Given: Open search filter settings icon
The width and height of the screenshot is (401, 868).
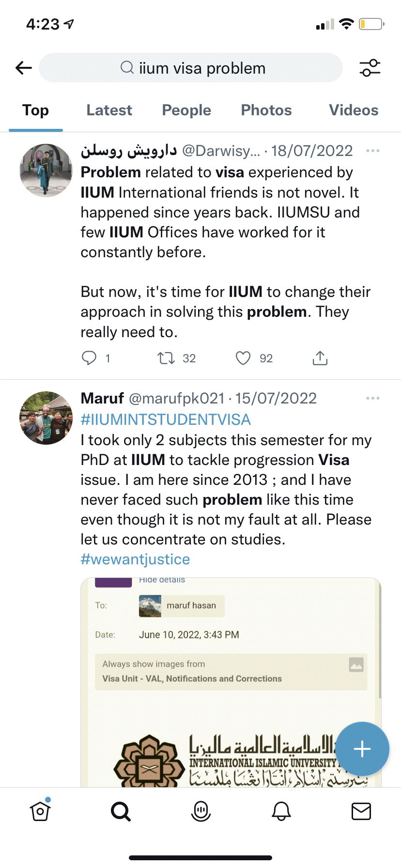Looking at the screenshot, I should (370, 68).
